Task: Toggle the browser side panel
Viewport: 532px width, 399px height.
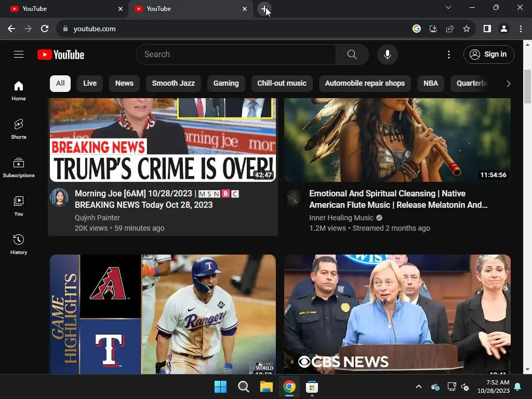Action: coord(487,29)
